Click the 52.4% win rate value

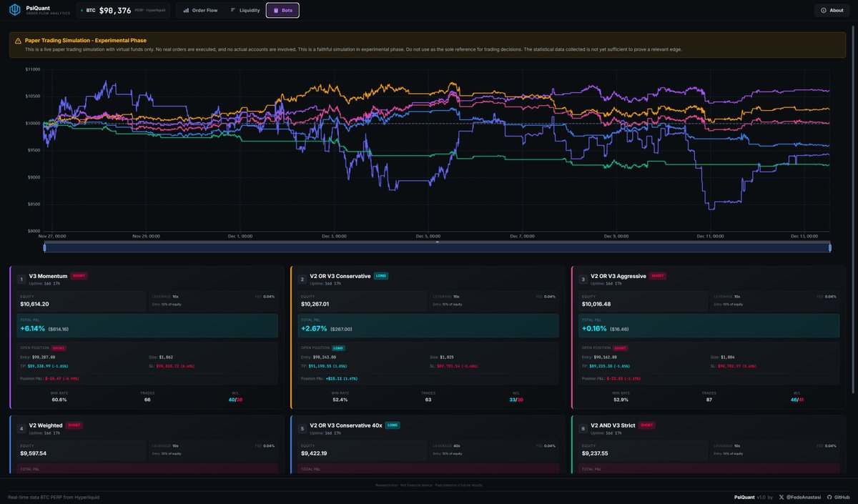pyautogui.click(x=340, y=400)
